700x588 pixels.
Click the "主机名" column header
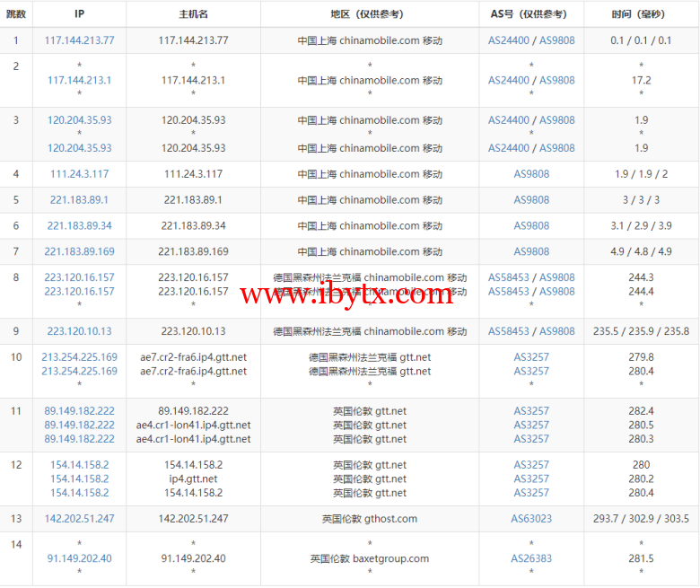pos(193,14)
